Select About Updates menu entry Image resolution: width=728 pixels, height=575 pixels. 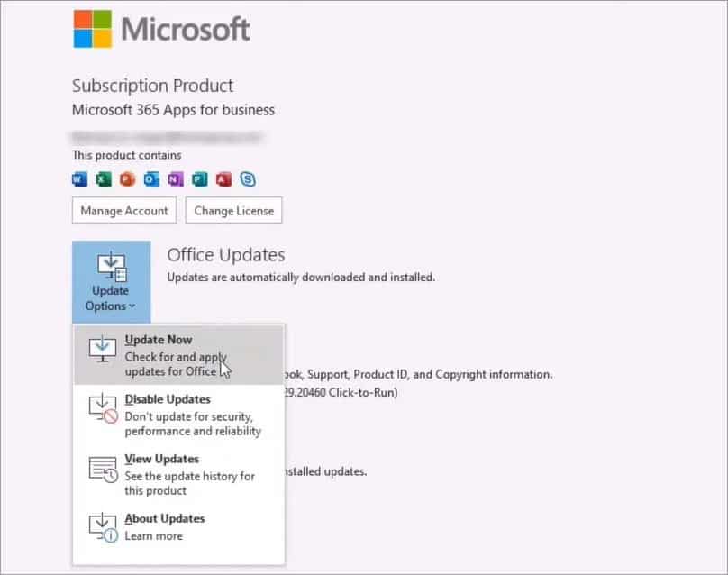pyautogui.click(x=178, y=534)
